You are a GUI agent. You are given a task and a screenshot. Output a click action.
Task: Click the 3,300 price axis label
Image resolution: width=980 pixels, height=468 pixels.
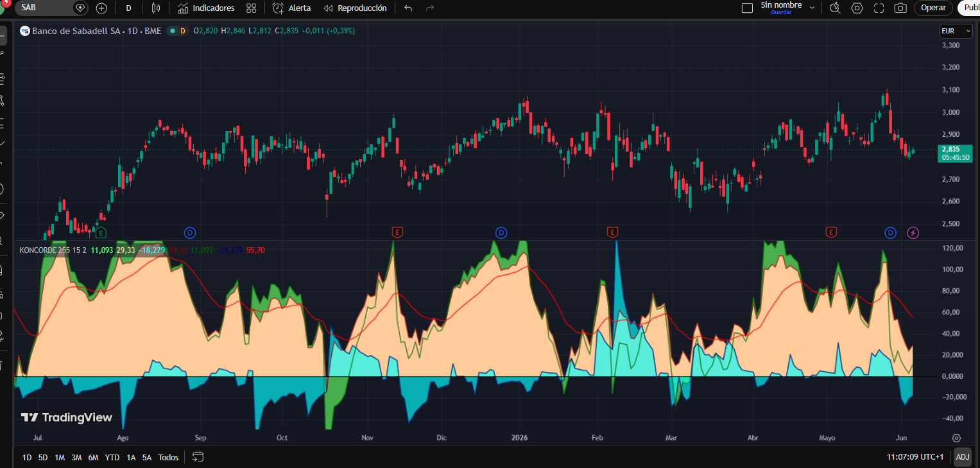(x=950, y=46)
